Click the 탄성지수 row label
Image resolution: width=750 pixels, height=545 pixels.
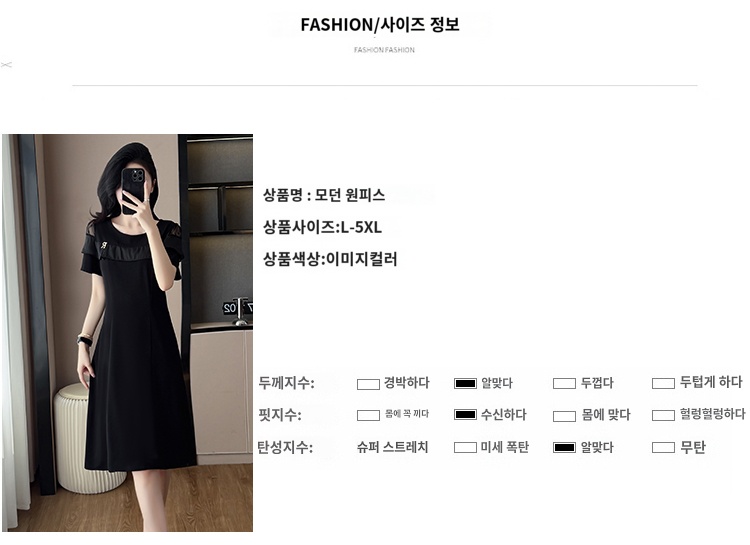click(285, 447)
